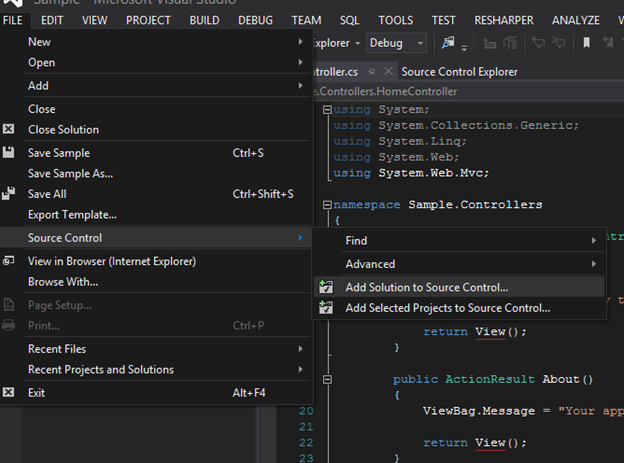This screenshot has width=624, height=463.
Task: Choose Add Selected Projects to Source Control...
Action: tap(459, 308)
